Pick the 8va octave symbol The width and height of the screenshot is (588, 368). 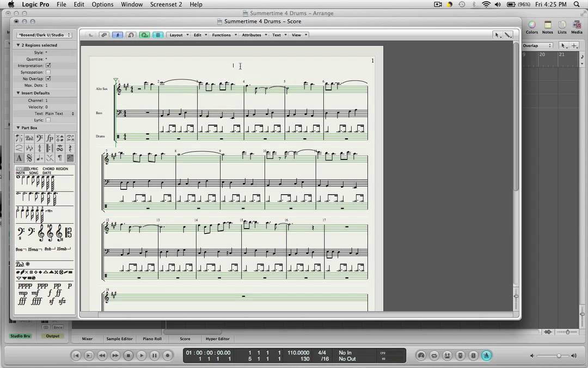(21, 249)
